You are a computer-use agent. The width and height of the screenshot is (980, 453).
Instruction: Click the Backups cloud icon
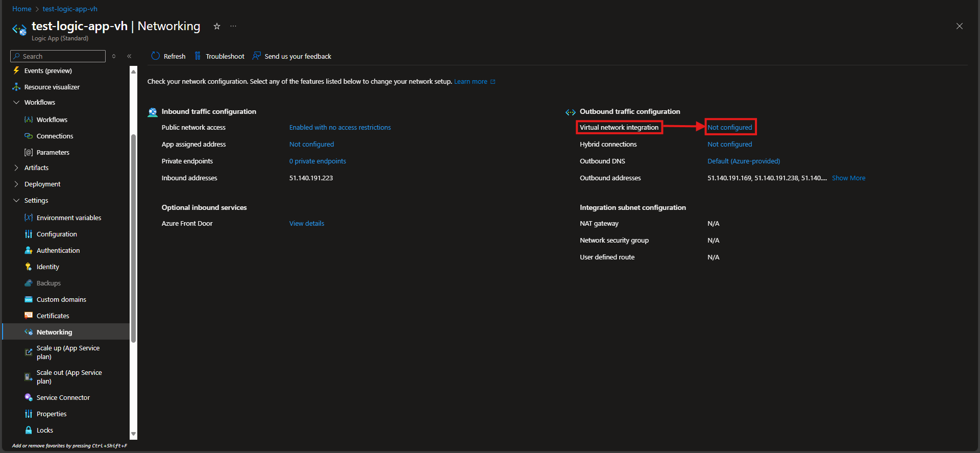coord(29,283)
